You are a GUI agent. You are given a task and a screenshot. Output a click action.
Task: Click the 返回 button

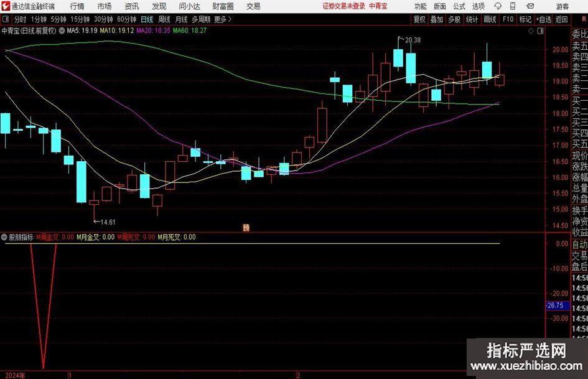pos(561,19)
